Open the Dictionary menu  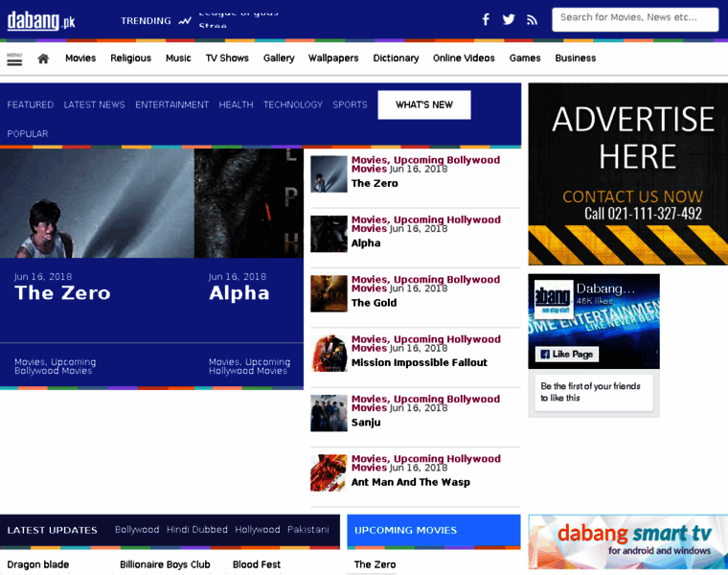(x=396, y=58)
